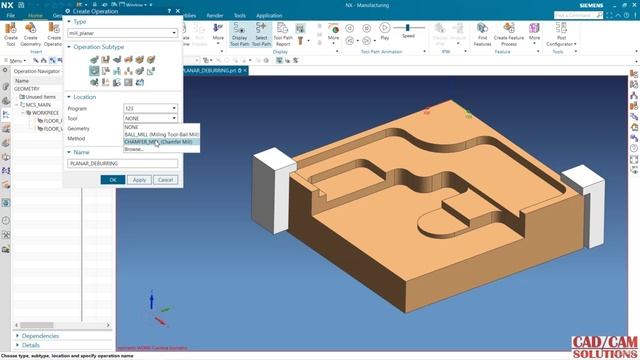Open the Post Configurator tool
Image resolution: width=640 pixels, height=360 pixels.
tap(561, 34)
